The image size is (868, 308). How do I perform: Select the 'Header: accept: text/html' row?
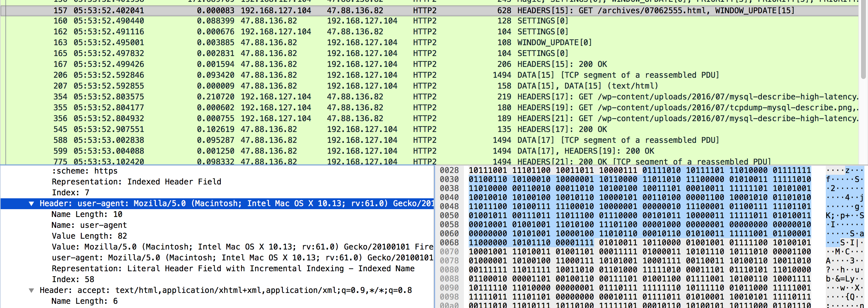[226, 290]
